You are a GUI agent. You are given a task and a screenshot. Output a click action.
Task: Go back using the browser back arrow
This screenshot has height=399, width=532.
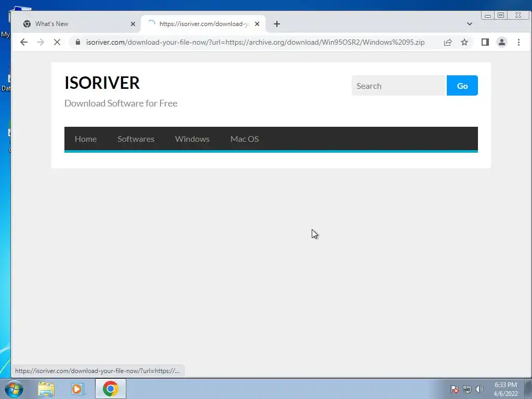[x=24, y=42]
